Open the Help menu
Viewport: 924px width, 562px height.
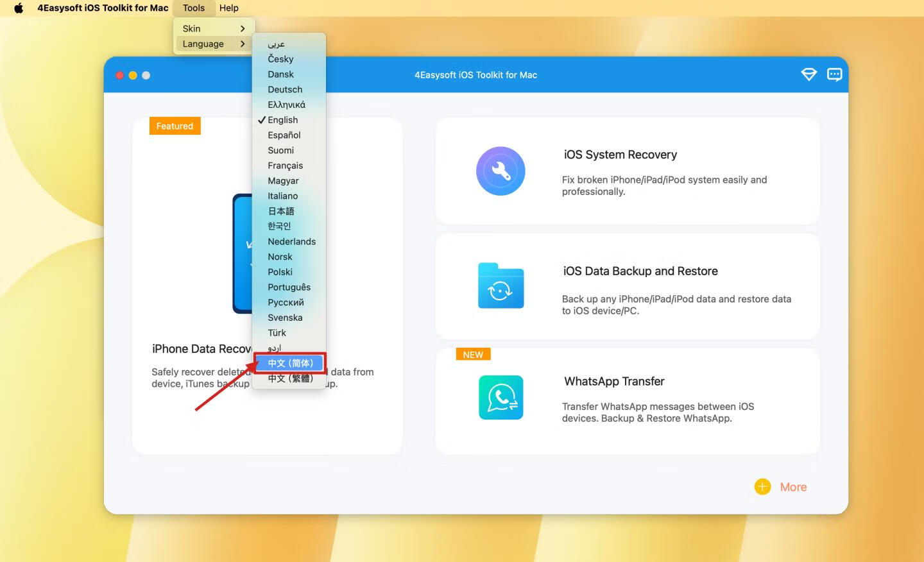[229, 8]
